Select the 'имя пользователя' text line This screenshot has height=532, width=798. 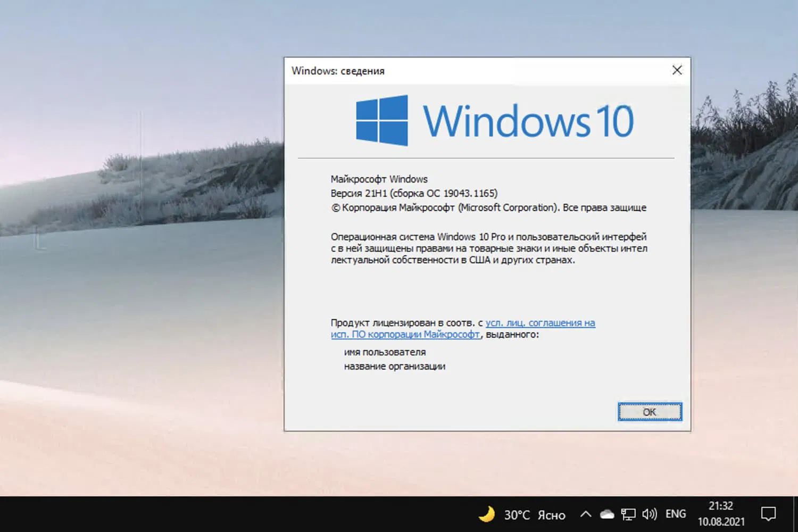click(x=385, y=352)
